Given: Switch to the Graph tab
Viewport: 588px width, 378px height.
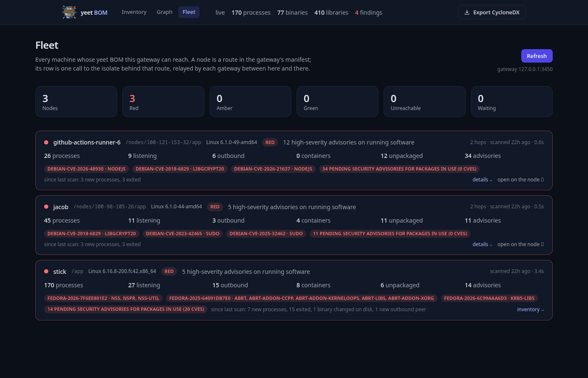Looking at the screenshot, I should pos(165,12).
